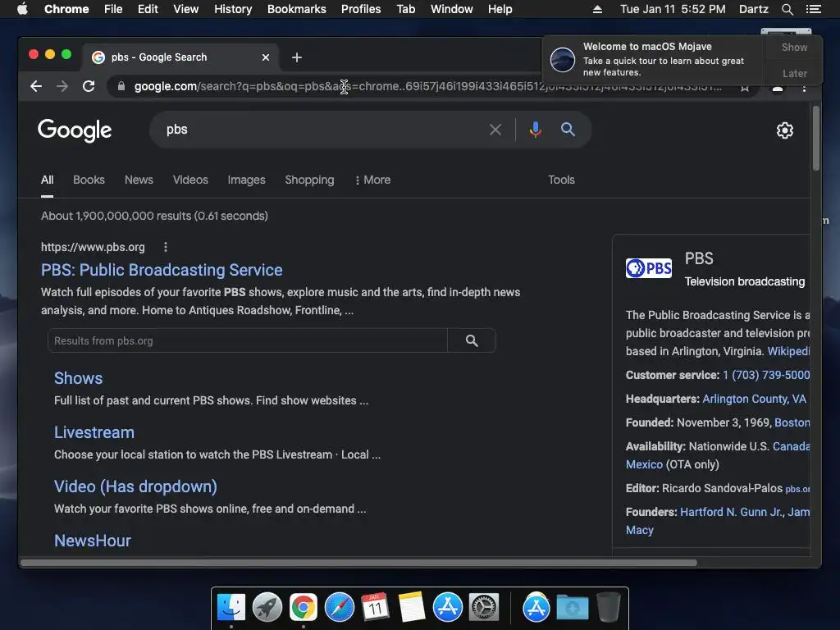Expand the More search filters menu
The image size is (840, 630).
pos(373,180)
